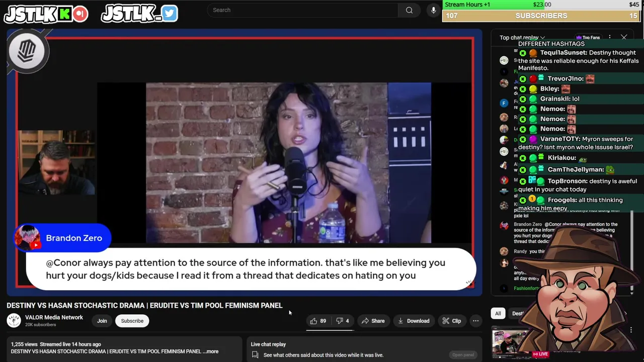
Task: Click the chat bubble icon in Live chat replay card
Action: (255, 355)
